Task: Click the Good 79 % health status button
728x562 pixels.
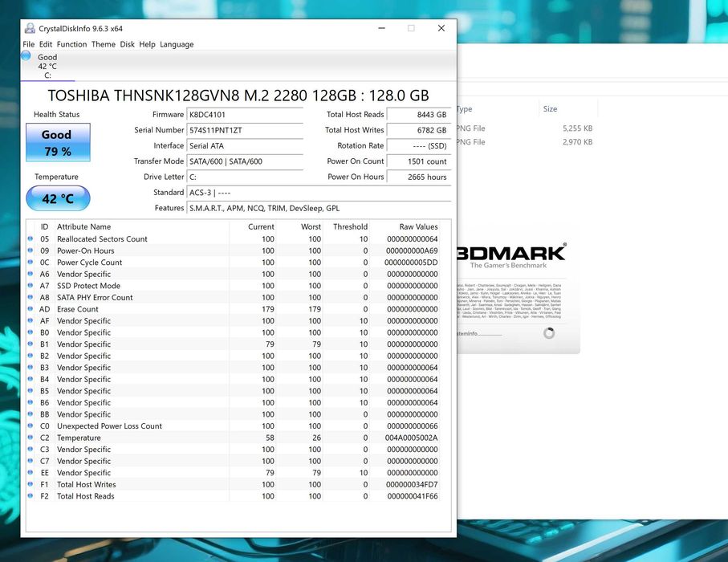Action: tap(58, 143)
